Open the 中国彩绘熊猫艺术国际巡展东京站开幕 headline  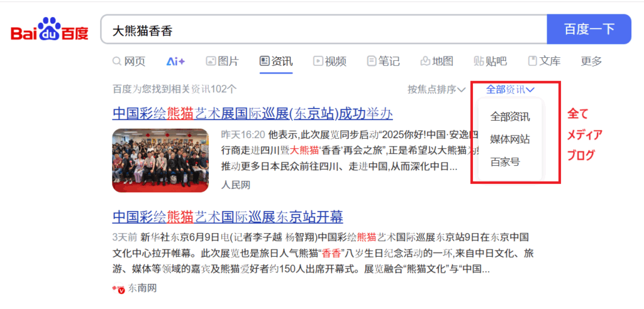pyautogui.click(x=228, y=216)
